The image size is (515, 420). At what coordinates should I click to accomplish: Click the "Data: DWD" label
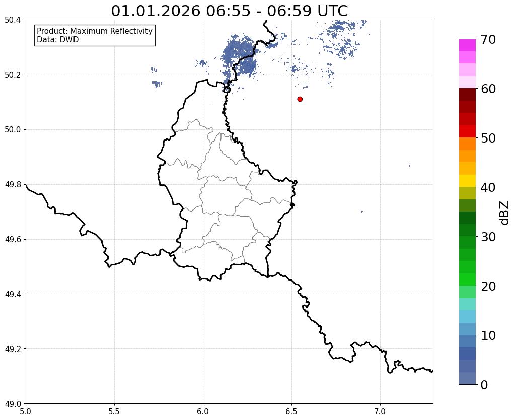point(58,40)
